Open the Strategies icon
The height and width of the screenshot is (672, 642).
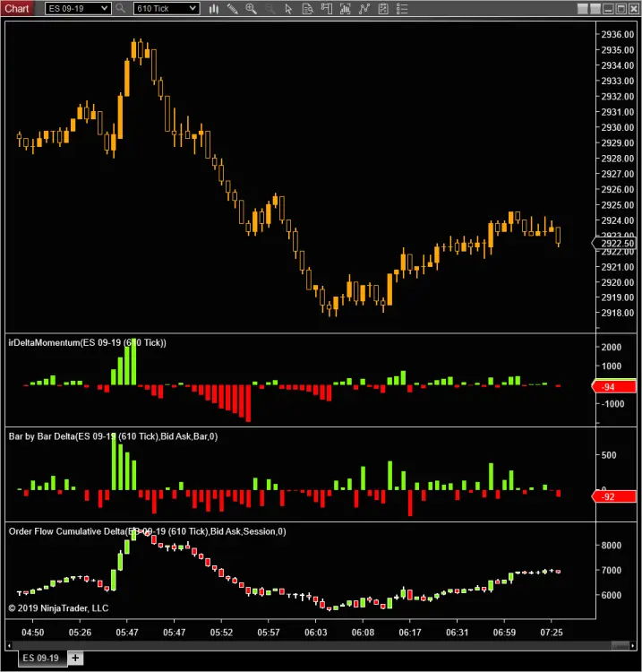point(382,9)
